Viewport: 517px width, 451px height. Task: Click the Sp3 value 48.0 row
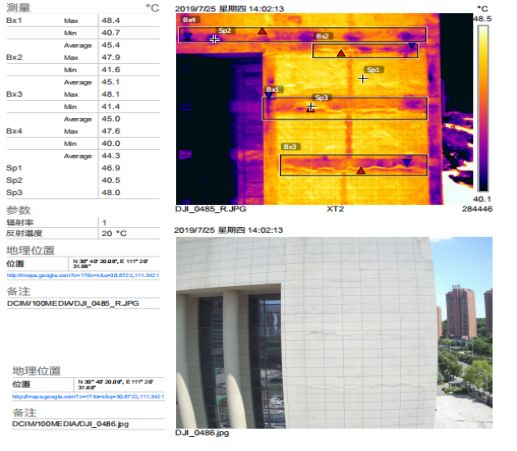tap(83, 193)
